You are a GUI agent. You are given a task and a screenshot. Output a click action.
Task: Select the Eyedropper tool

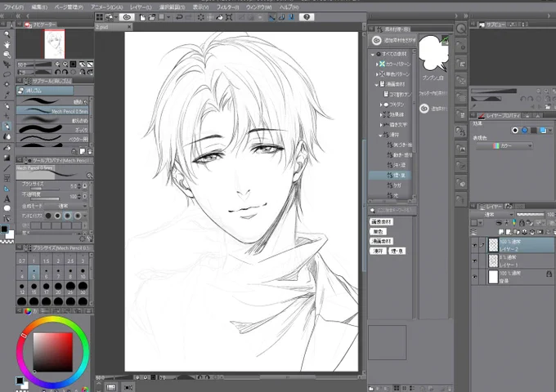pyautogui.click(x=7, y=95)
